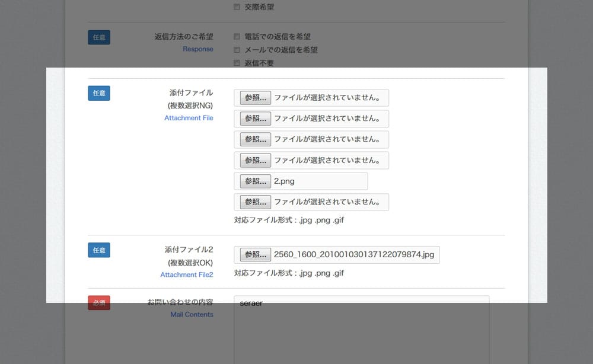Click the selected 2560_1600 jpg file name

[354, 255]
